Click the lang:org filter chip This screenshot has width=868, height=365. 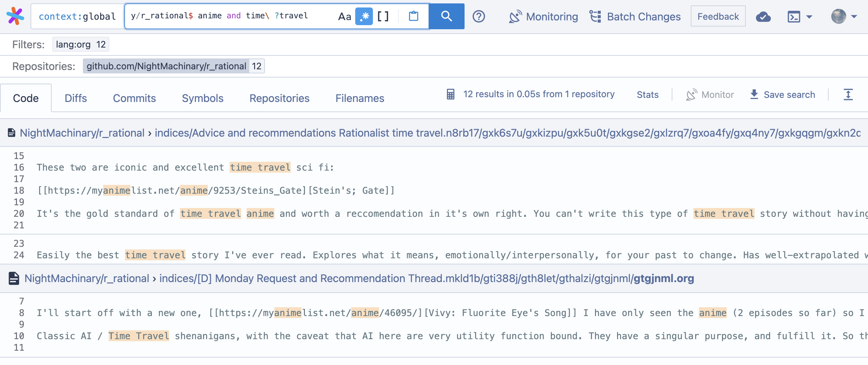pyautogui.click(x=81, y=44)
